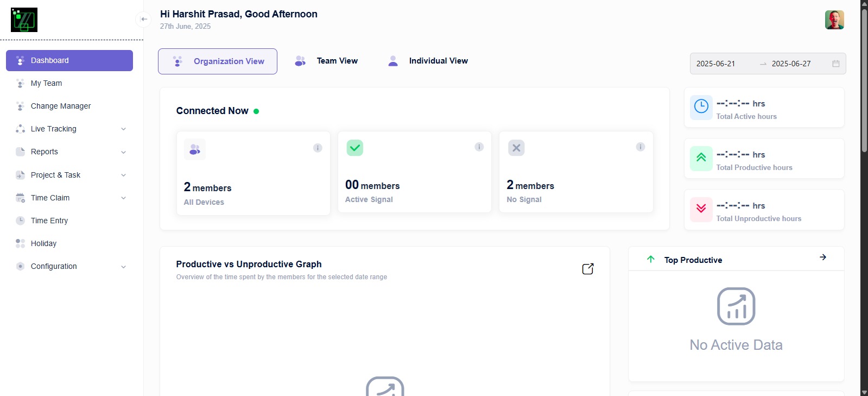
Task: Show info for No Signal card
Action: point(641,147)
